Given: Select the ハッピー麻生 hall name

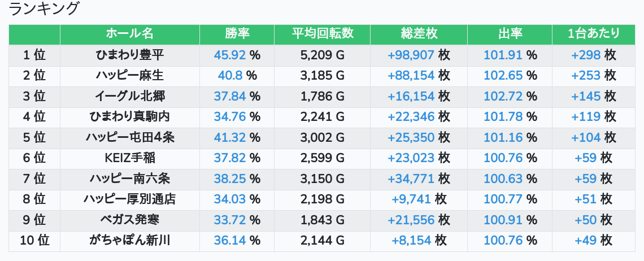Looking at the screenshot, I should [x=130, y=76].
